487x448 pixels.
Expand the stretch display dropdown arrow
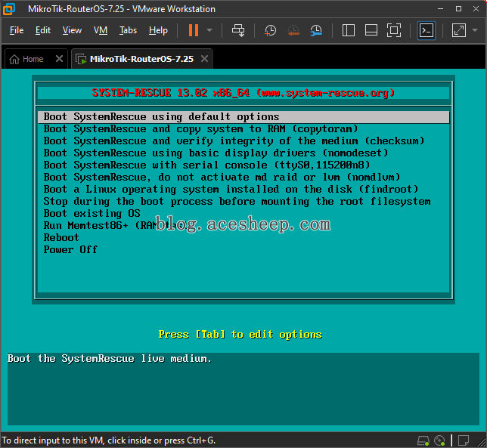pos(475,30)
